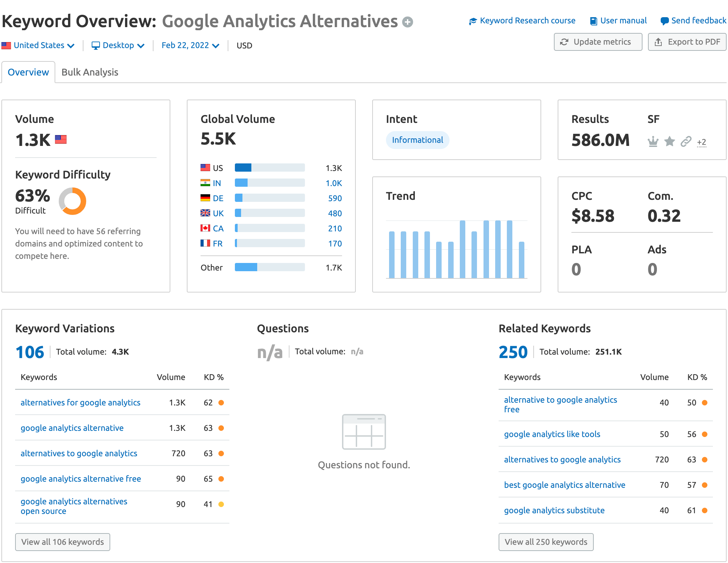Click the 480 UK volume value
This screenshot has height=563, width=728.
click(x=335, y=213)
